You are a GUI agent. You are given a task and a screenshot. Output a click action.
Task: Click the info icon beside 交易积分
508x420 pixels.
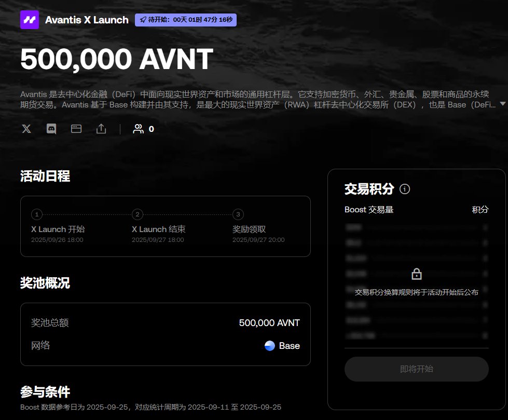tap(405, 189)
